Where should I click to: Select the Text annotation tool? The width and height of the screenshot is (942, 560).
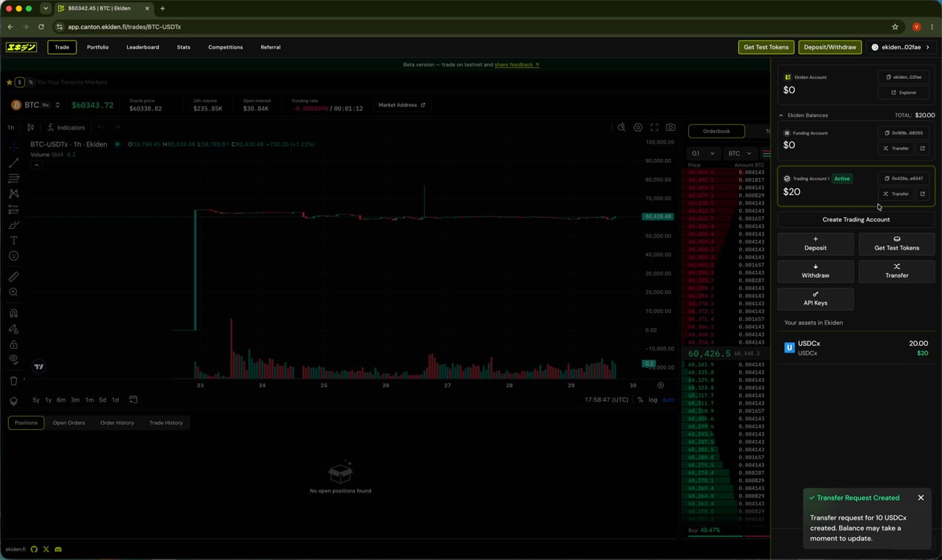pos(13,241)
